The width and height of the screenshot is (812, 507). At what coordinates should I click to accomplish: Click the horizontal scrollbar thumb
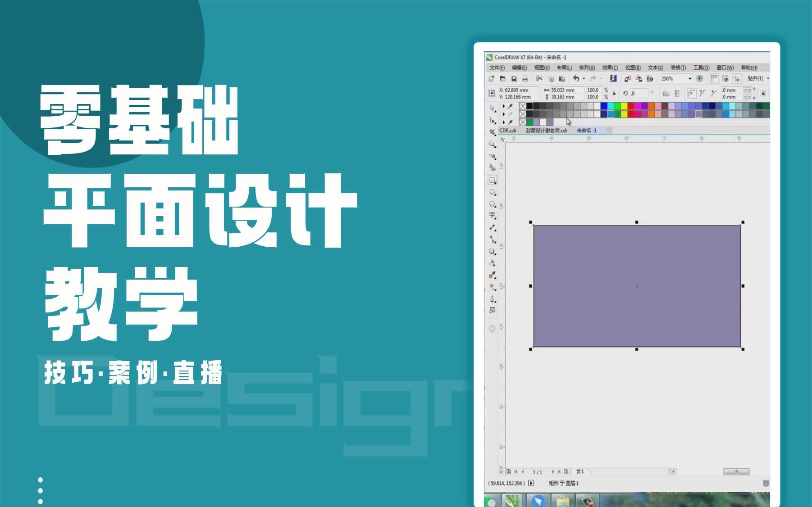point(736,471)
